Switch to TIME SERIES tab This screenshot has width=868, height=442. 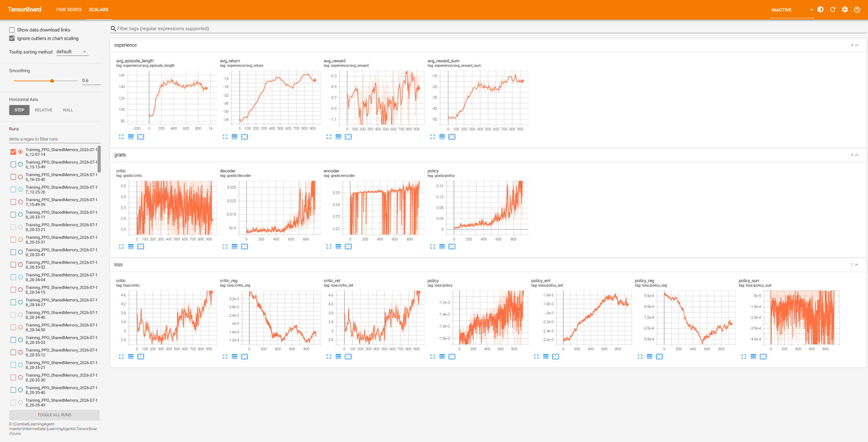tap(69, 9)
